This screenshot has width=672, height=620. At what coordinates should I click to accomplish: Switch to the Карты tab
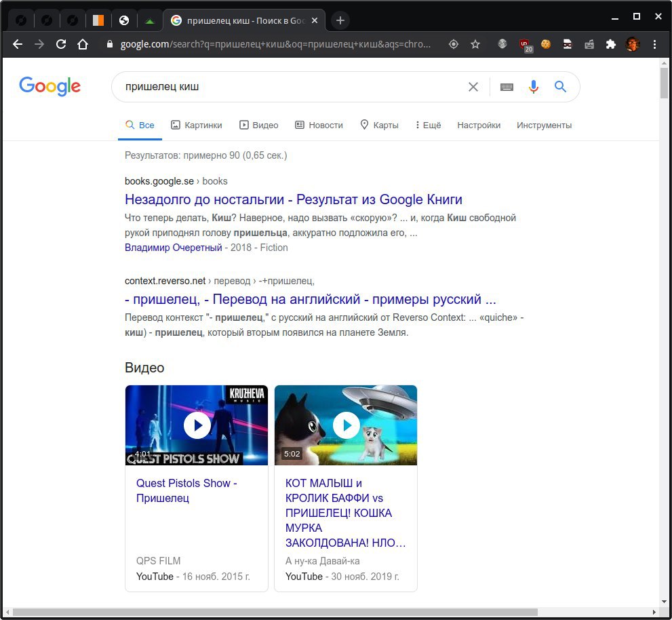pyautogui.click(x=379, y=125)
